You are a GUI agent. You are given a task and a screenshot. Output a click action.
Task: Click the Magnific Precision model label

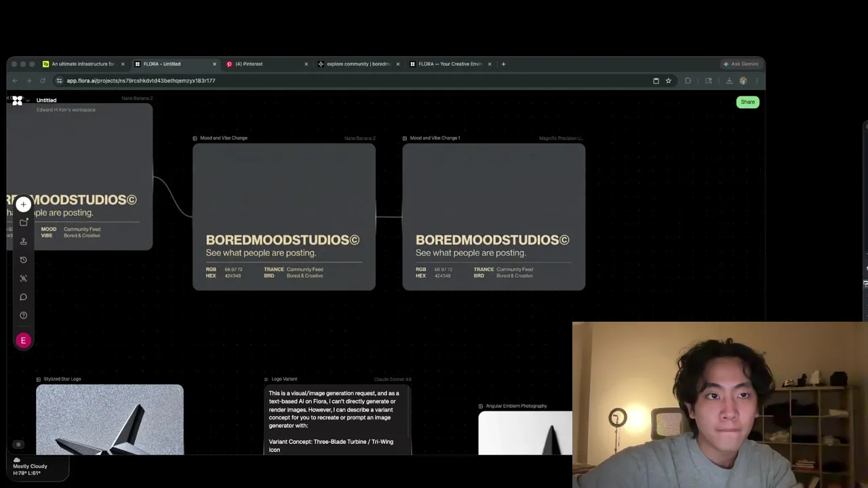tap(561, 138)
